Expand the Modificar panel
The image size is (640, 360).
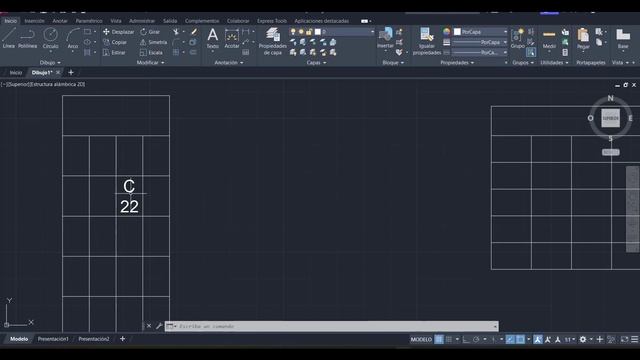pyautogui.click(x=150, y=63)
